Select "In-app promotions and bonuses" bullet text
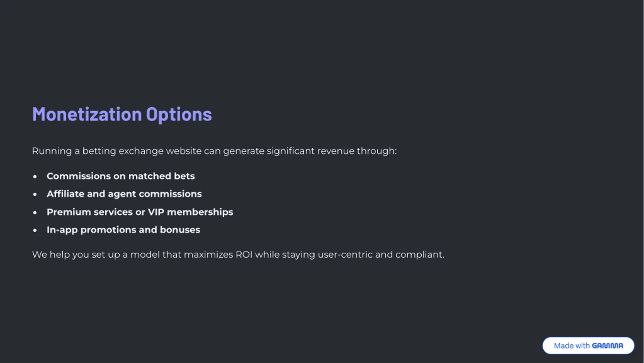This screenshot has width=644, height=363. (x=123, y=230)
